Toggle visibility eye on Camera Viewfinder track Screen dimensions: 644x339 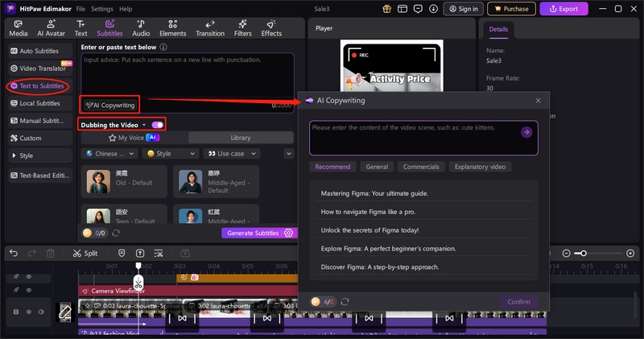[29, 290]
